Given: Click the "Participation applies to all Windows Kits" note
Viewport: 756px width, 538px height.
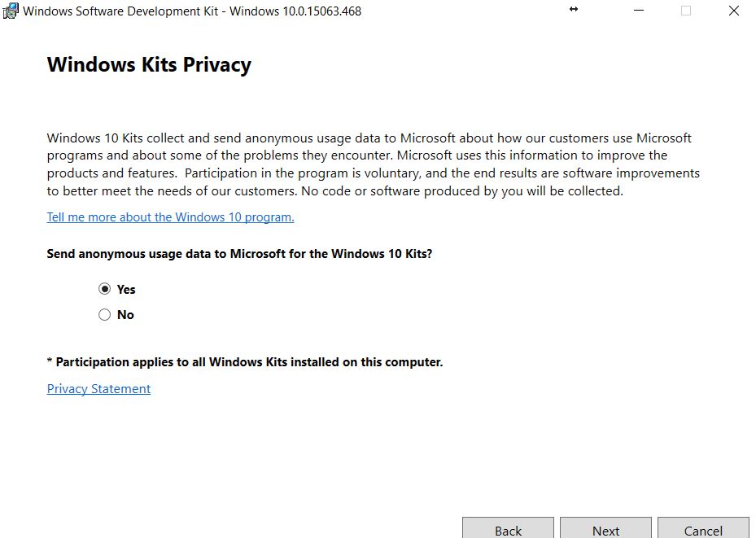Looking at the screenshot, I should point(245,362).
